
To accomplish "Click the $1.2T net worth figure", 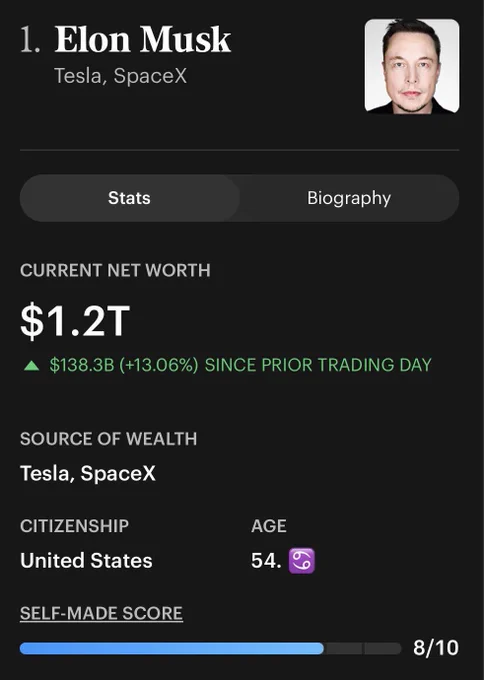I will point(75,321).
